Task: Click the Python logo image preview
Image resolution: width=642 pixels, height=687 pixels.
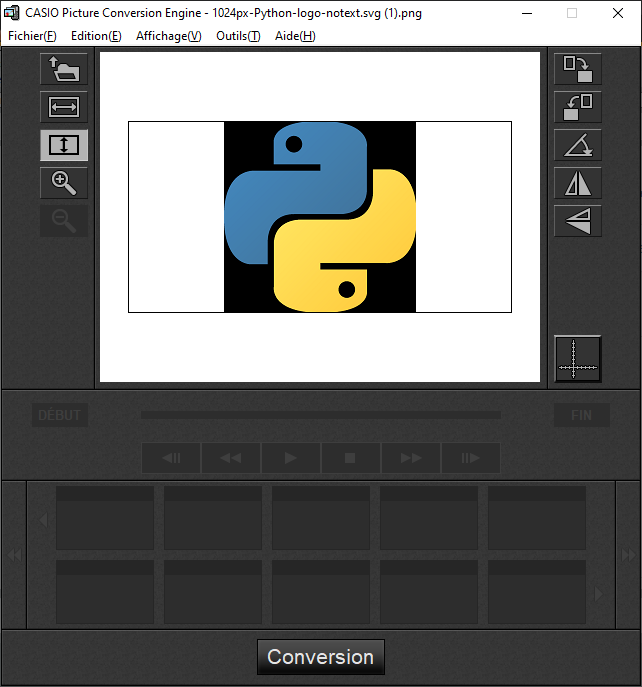Action: (320, 217)
